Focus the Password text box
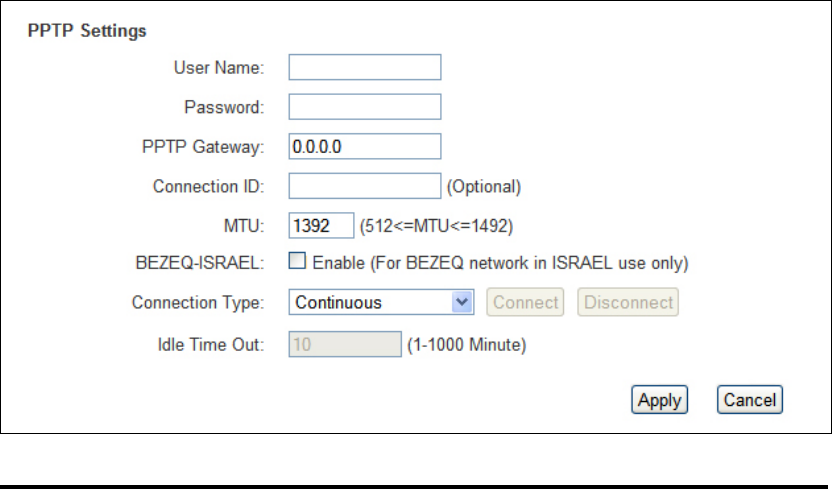Screen dimensions: 832x489 pyautogui.click(x=365, y=107)
